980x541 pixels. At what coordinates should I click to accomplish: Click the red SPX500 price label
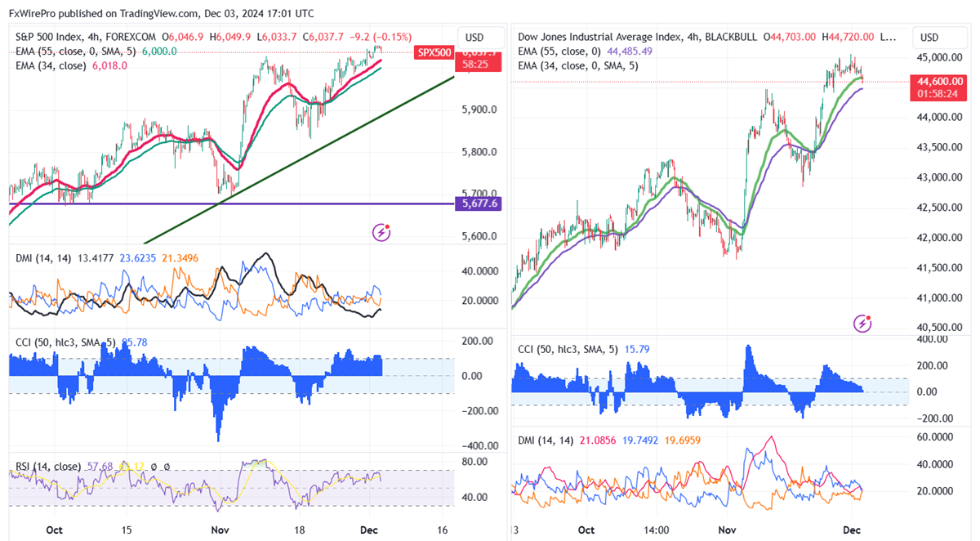(x=434, y=51)
